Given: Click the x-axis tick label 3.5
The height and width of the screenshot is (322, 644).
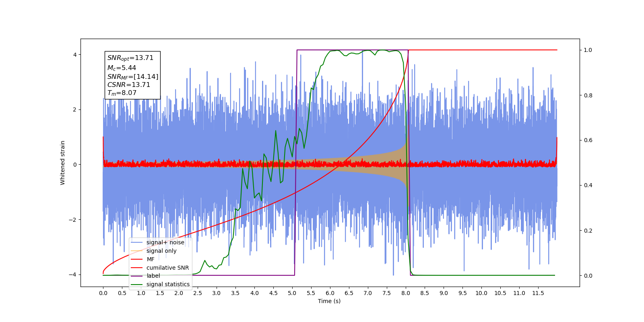Looking at the screenshot, I should click(x=235, y=293).
